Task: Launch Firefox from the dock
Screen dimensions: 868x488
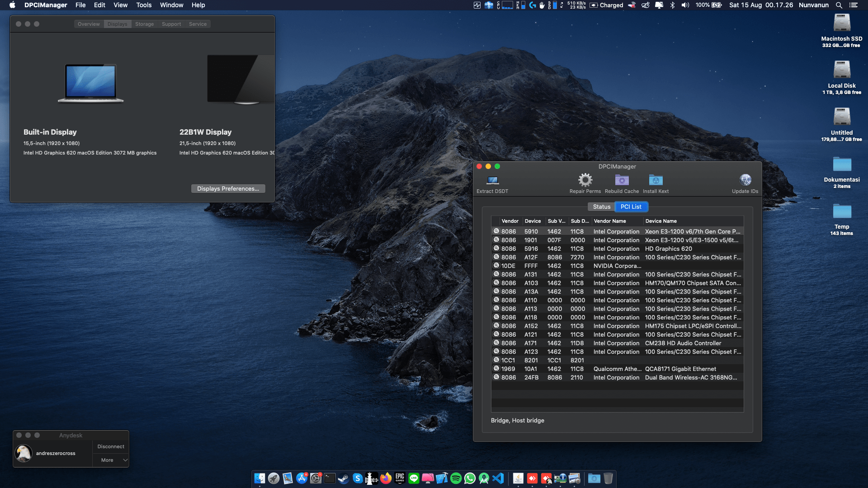Action: 386,478
